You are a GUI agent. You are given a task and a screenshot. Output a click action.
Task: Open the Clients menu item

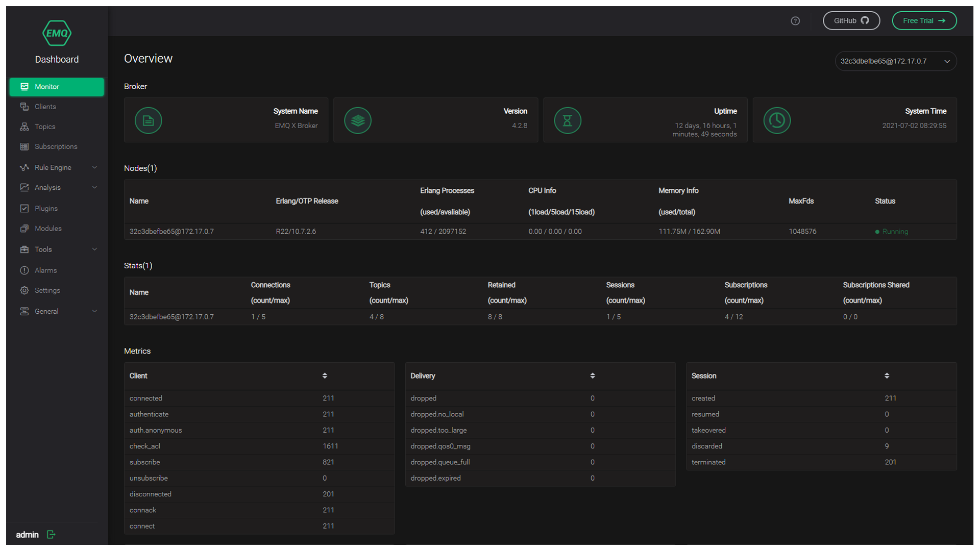tap(45, 107)
